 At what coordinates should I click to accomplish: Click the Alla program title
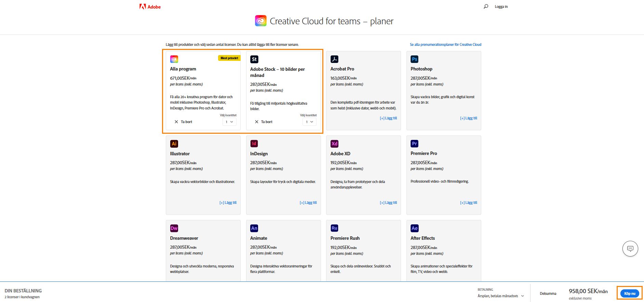tap(183, 69)
